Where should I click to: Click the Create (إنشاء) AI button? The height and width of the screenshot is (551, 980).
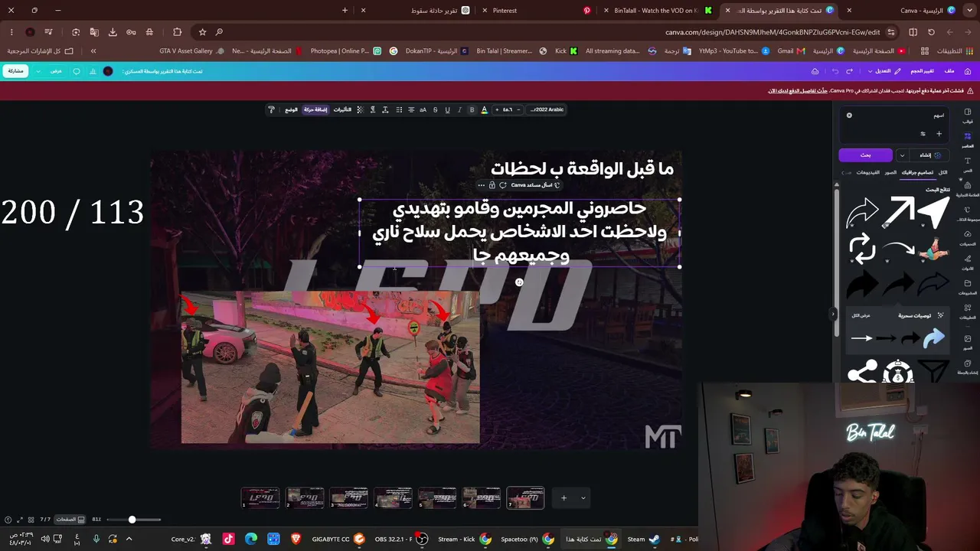[930, 155]
